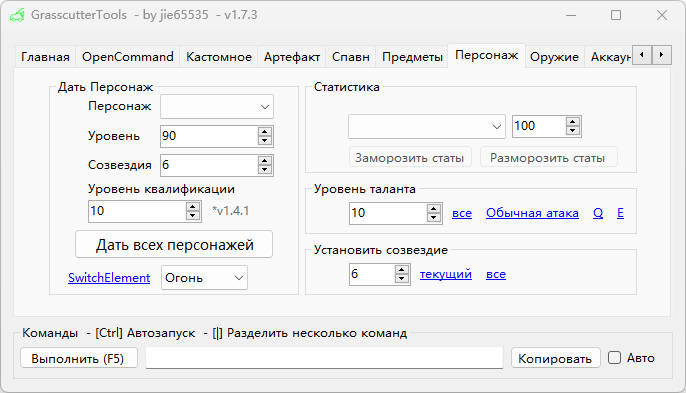Close the GrasscutterTools window
This screenshot has width=686, height=393.
[x=662, y=15]
